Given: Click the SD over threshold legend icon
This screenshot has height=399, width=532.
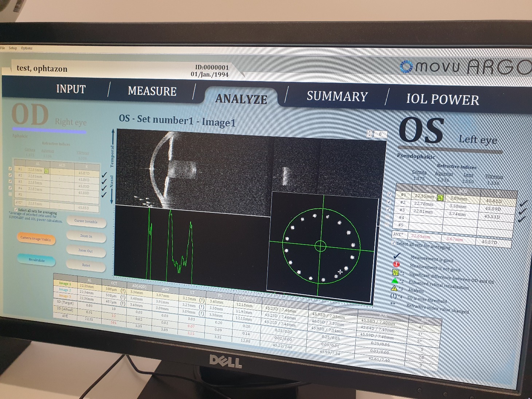Looking at the screenshot, I should point(394,296).
